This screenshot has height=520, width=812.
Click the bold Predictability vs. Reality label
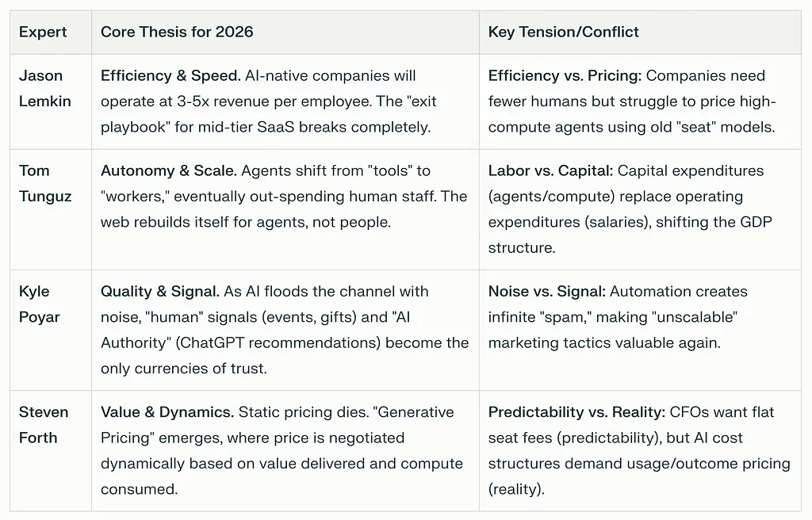coord(576,412)
